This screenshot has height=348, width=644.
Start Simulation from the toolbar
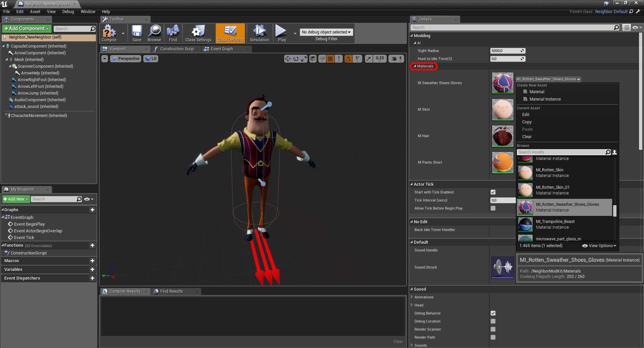(259, 33)
